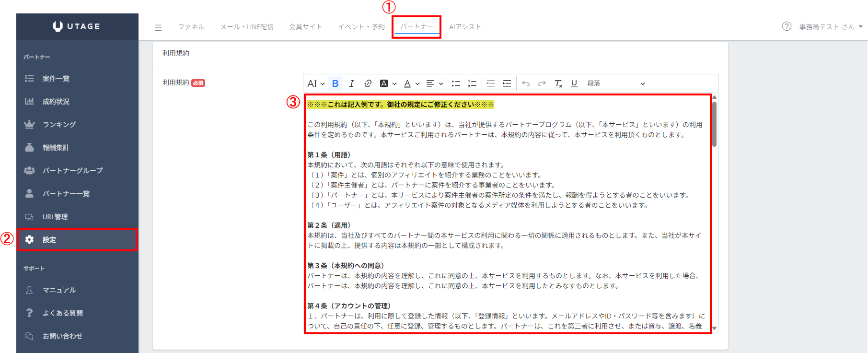Click the remove formatting icon
This screenshot has width=868, height=353.
pos(558,83)
